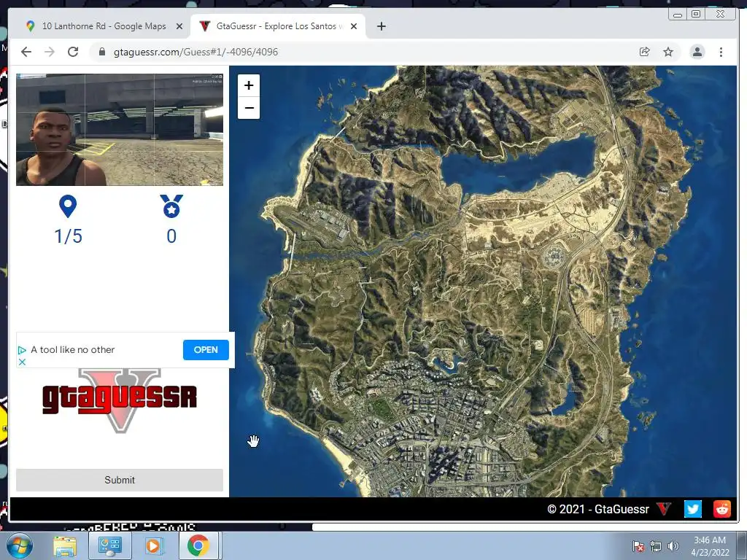Close the ad with the X icon
This screenshot has width=747, height=560.
(22, 362)
